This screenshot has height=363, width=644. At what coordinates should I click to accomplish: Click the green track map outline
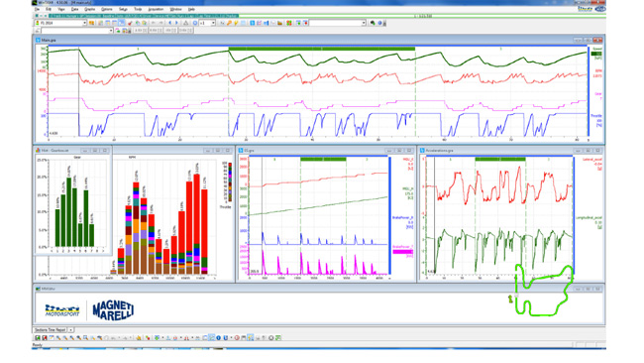click(543, 291)
